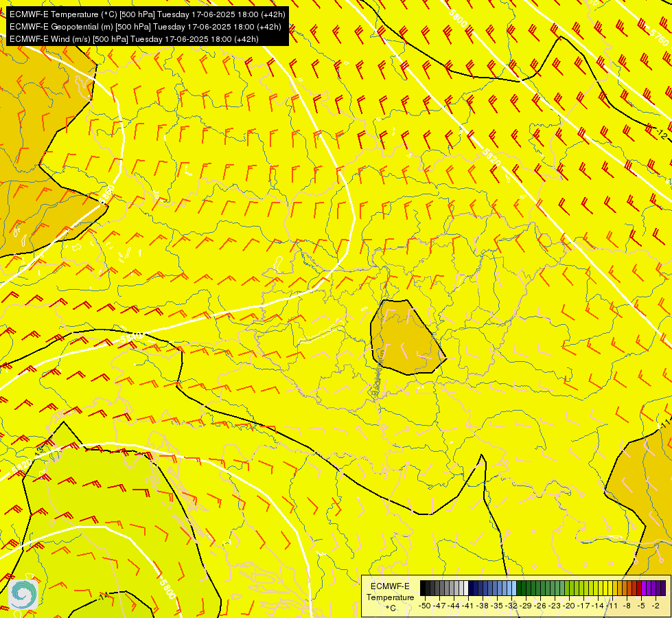Select the ECMWF-E Wind (m/s) title line
Screen dimensions: 672x618
pyautogui.click(x=134, y=39)
